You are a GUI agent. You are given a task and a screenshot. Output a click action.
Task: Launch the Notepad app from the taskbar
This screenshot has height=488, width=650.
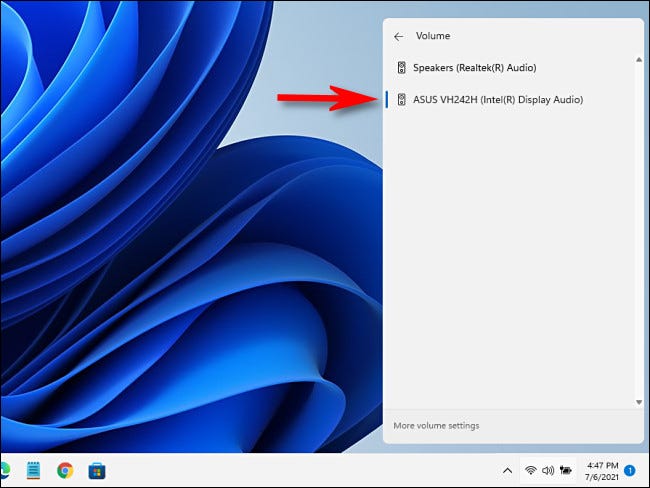coord(32,469)
